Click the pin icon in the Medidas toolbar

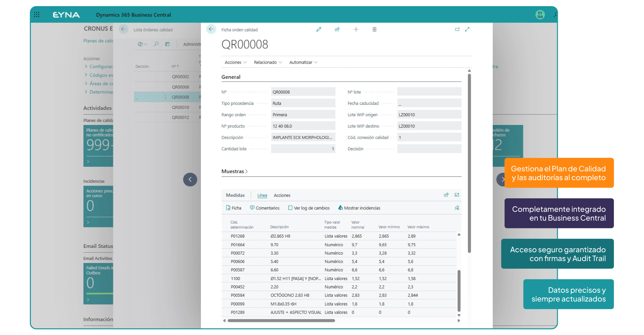(457, 208)
